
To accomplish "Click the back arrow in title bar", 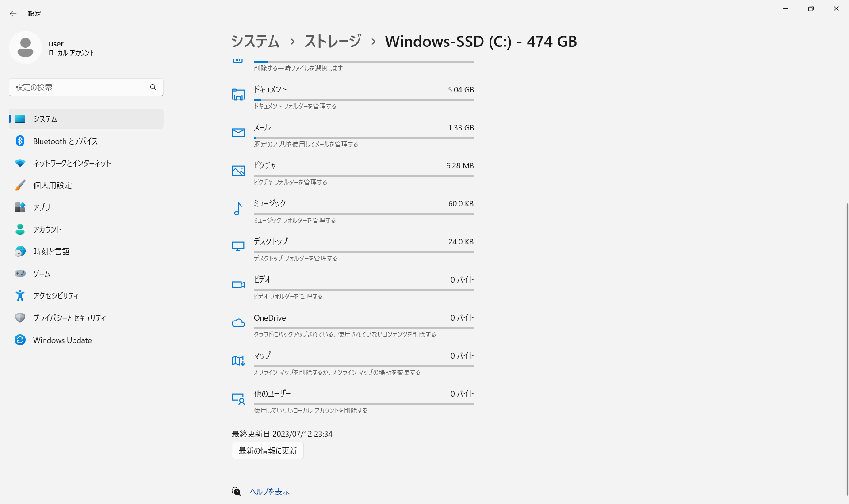I will click(x=13, y=14).
